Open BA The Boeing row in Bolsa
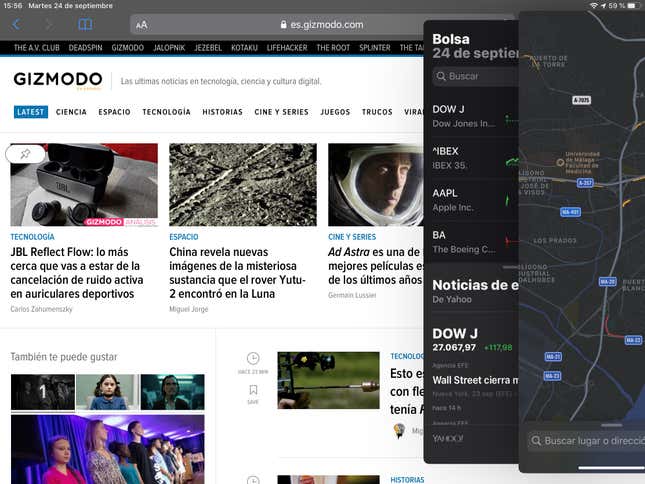 [x=471, y=242]
